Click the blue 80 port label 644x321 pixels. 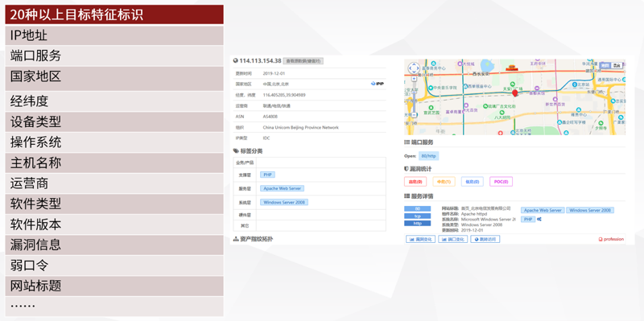[417, 208]
